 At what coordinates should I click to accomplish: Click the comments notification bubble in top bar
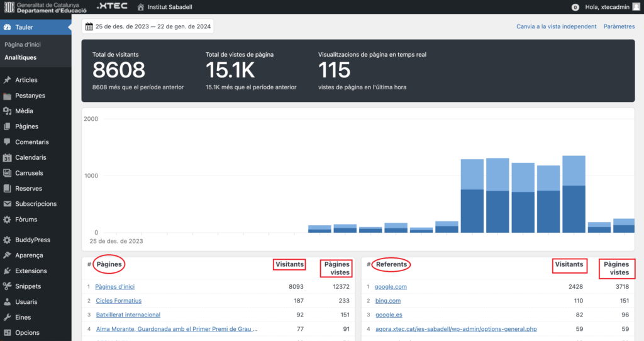tap(575, 8)
